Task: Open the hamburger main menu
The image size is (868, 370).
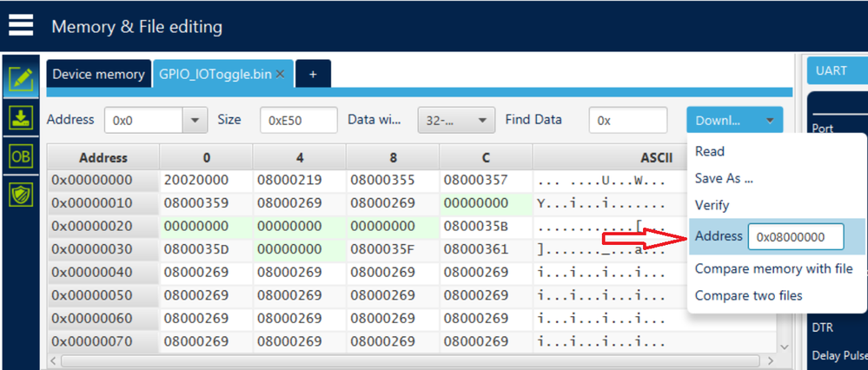Action: coord(21,25)
